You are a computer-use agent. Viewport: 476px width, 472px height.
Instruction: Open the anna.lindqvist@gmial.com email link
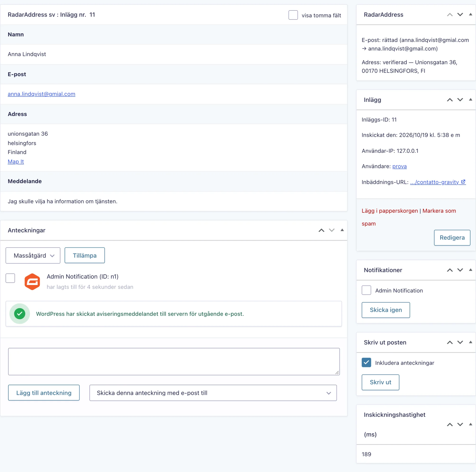(x=41, y=94)
